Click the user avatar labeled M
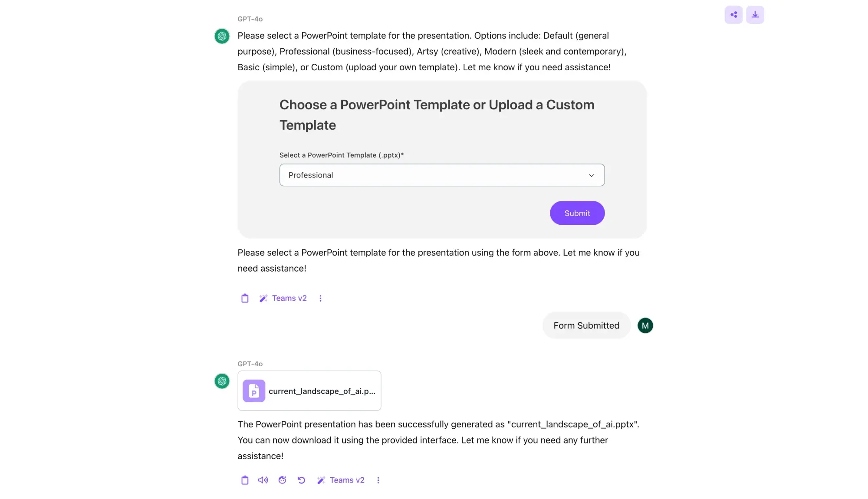The image size is (868, 499). tap(645, 325)
